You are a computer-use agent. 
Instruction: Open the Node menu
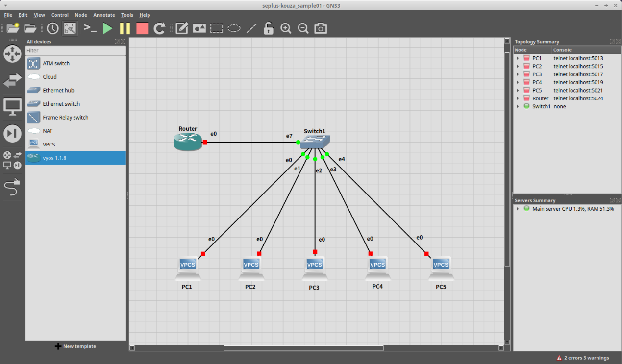pyautogui.click(x=81, y=15)
